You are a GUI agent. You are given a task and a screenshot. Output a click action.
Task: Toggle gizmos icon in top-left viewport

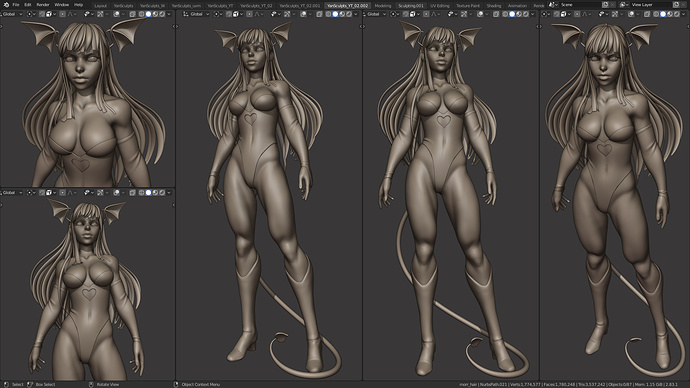click(x=100, y=14)
